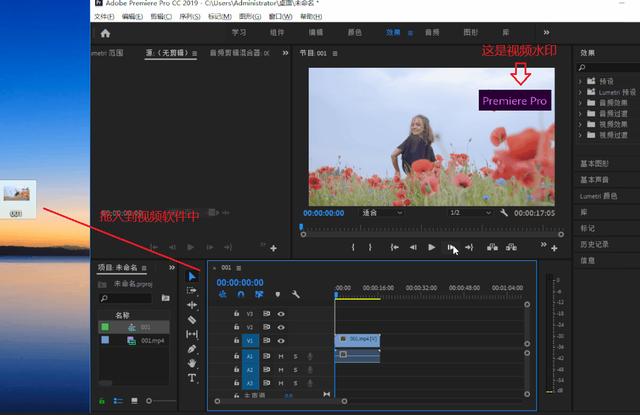Open program monitor settings wrench
Screen dimensions: 640x415
click(x=504, y=213)
